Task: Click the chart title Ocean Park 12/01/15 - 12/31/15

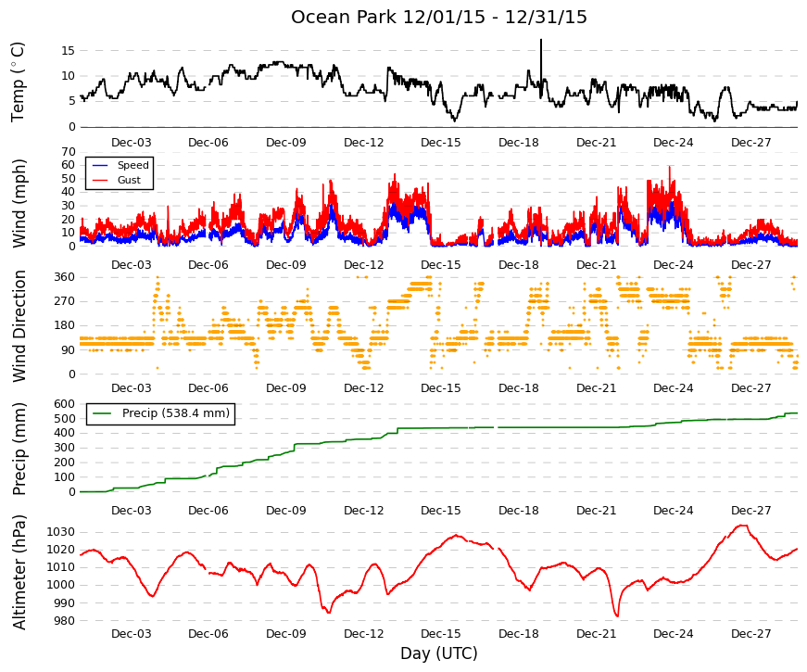Action: pos(439,17)
